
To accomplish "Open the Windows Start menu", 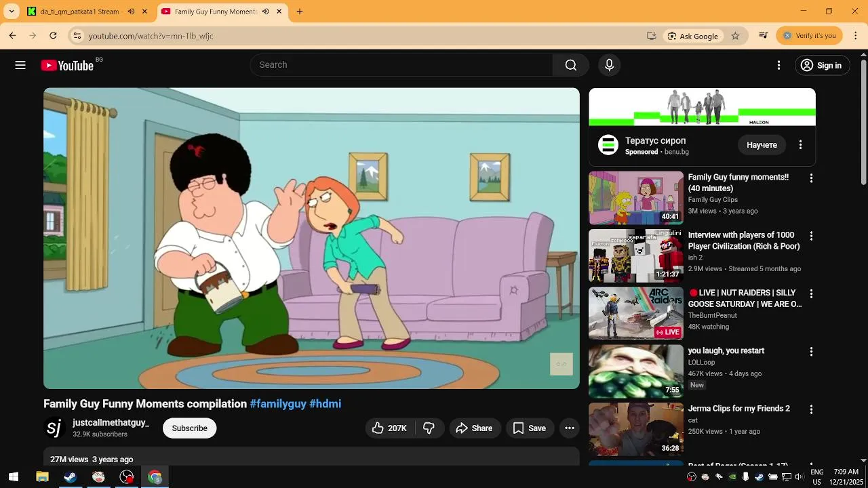I will click(x=14, y=477).
